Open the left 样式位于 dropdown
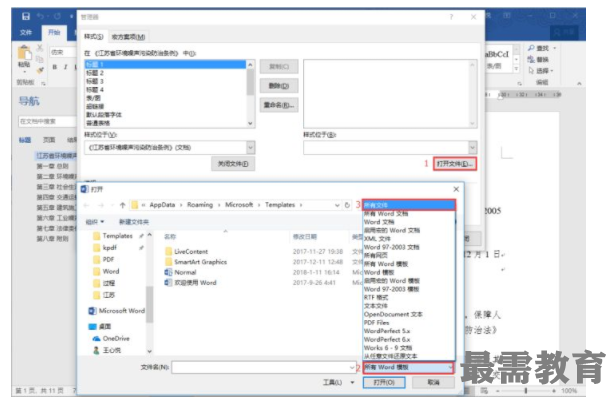 251,148
